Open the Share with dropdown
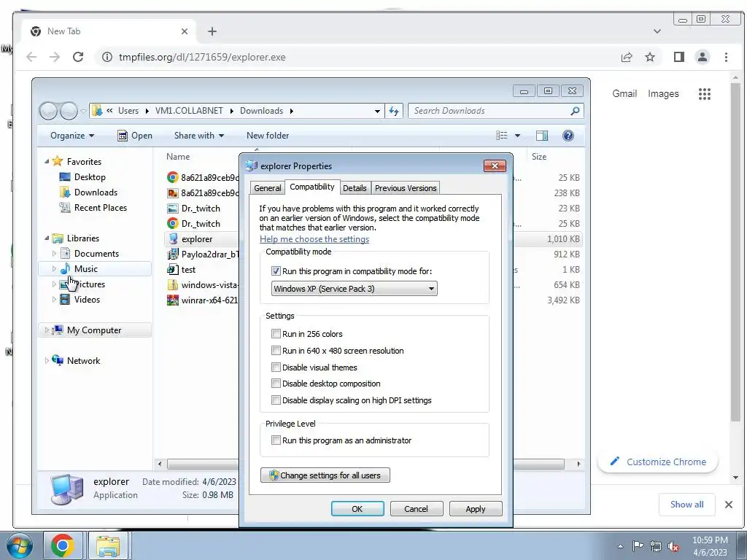Screen dimensions: 747x560 pyautogui.click(x=198, y=136)
